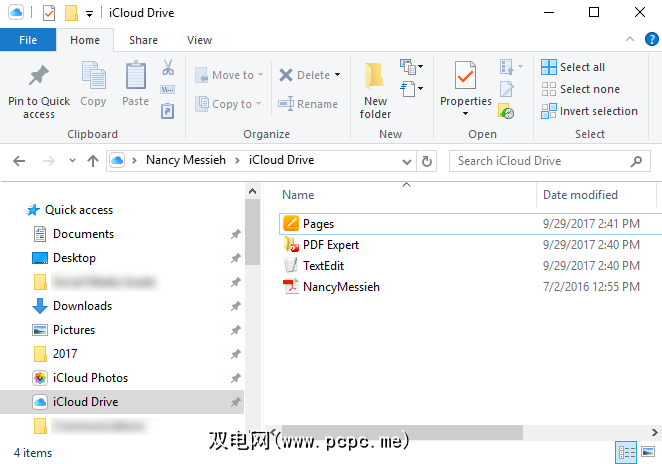Go forward with the right arrow
This screenshot has width=662, height=464.
[x=49, y=161]
